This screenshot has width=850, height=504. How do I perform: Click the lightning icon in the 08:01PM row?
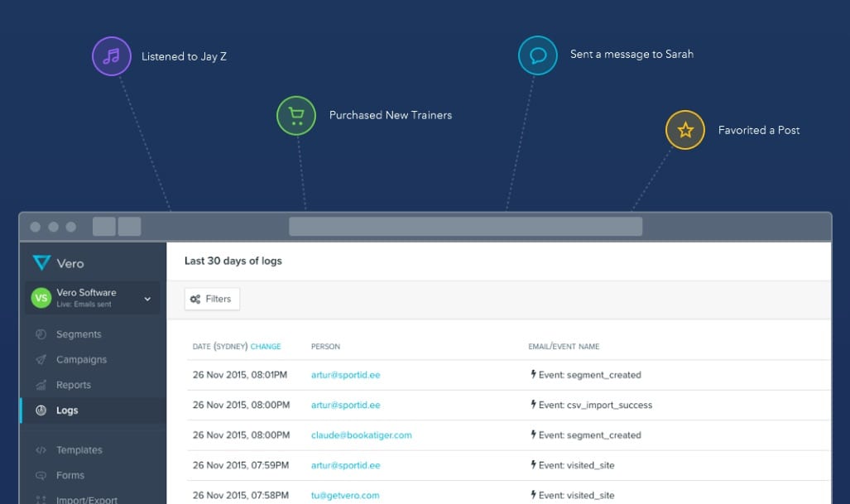533,374
